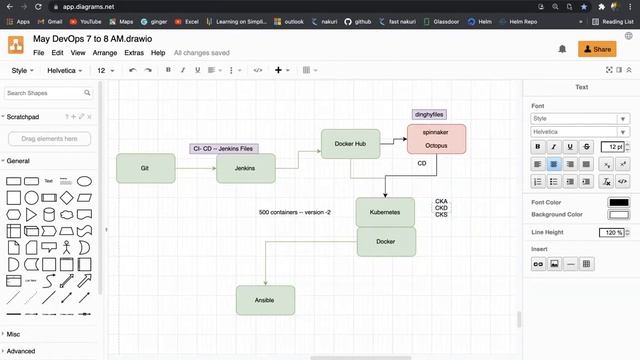The width and height of the screenshot is (640, 360).
Task: Toggle Strikethrough in the Text panel
Action: tap(587, 147)
